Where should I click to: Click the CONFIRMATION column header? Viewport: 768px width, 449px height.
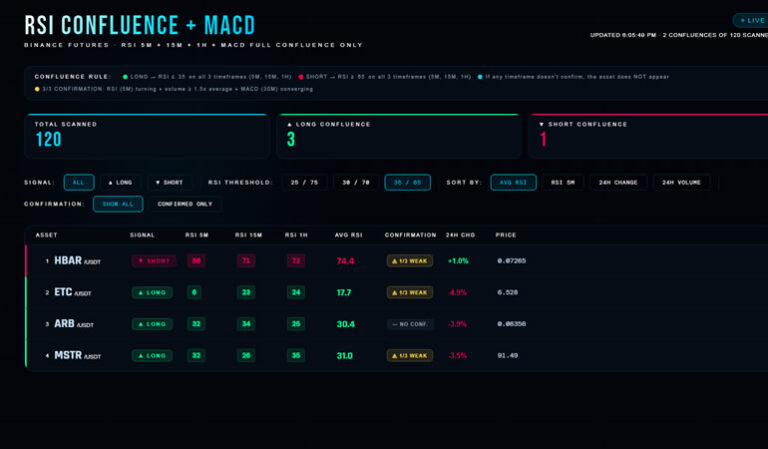410,236
